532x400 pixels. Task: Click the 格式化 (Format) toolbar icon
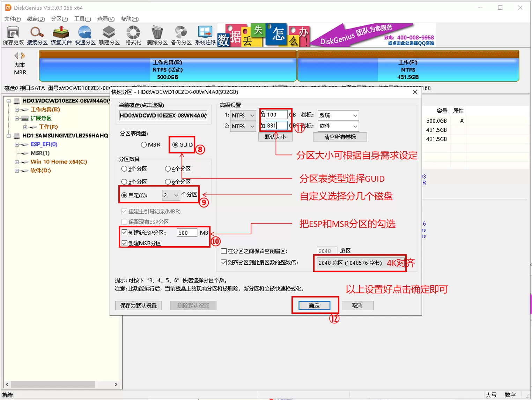[x=133, y=35]
